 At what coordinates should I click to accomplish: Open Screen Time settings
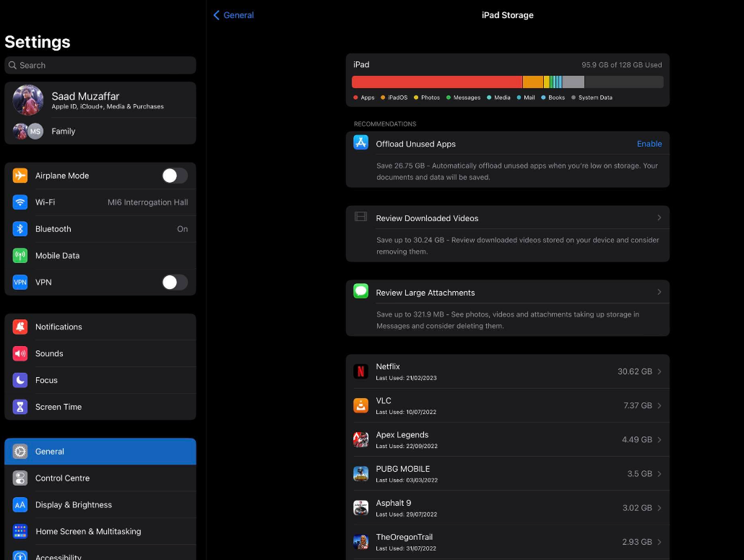(100, 407)
